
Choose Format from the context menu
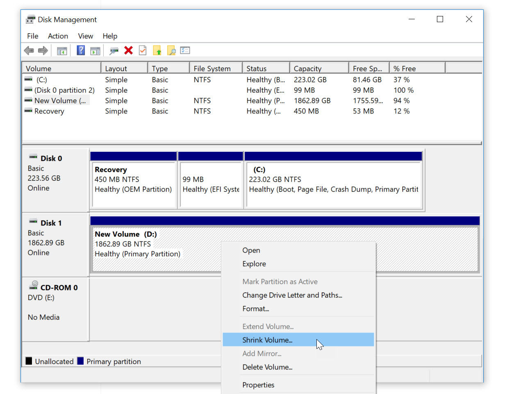(x=255, y=309)
